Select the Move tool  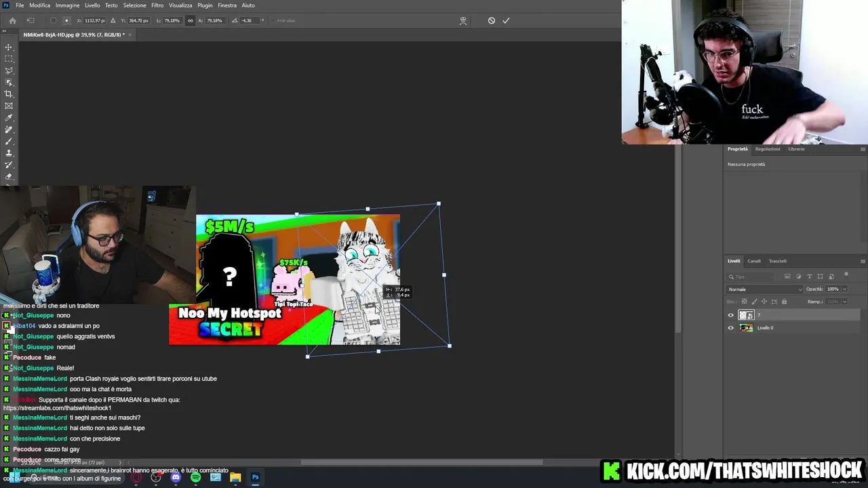pyautogui.click(x=9, y=47)
